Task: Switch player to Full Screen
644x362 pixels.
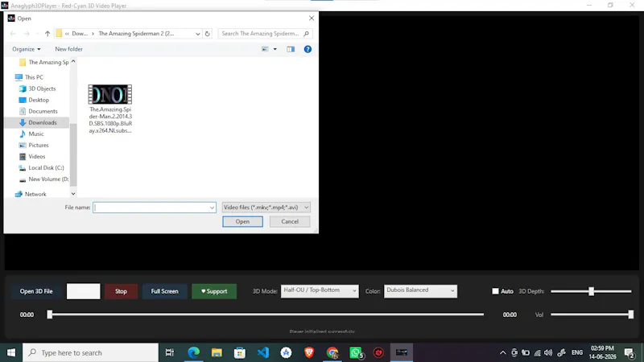Action: pos(165,291)
